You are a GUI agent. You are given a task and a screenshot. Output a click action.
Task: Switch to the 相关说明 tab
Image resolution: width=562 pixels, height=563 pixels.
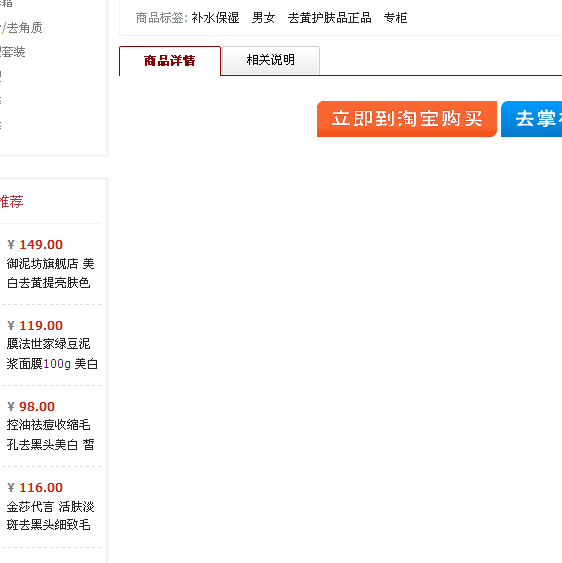coord(271,60)
